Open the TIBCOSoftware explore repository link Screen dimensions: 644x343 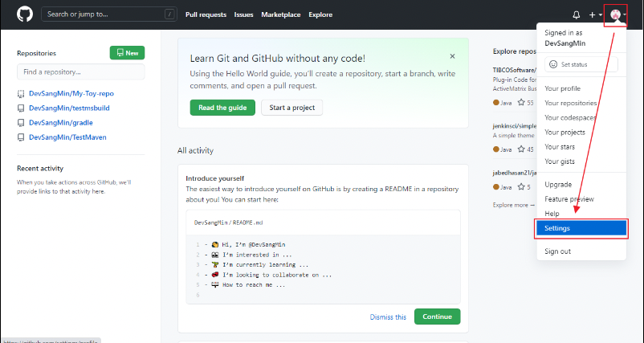tap(515, 70)
